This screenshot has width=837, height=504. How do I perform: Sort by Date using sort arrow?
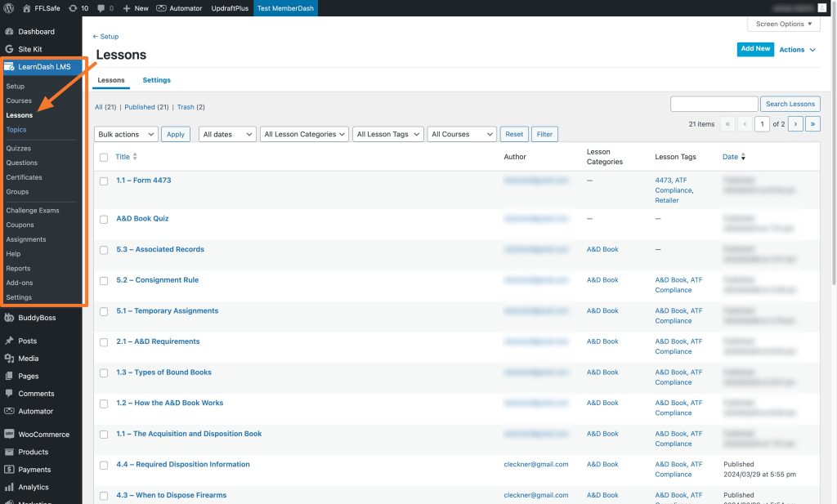(x=743, y=157)
